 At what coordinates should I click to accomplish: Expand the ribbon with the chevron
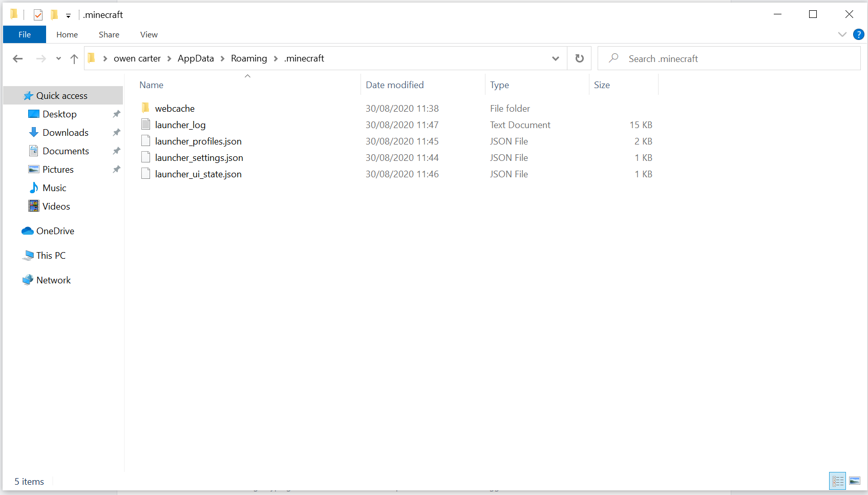(842, 34)
